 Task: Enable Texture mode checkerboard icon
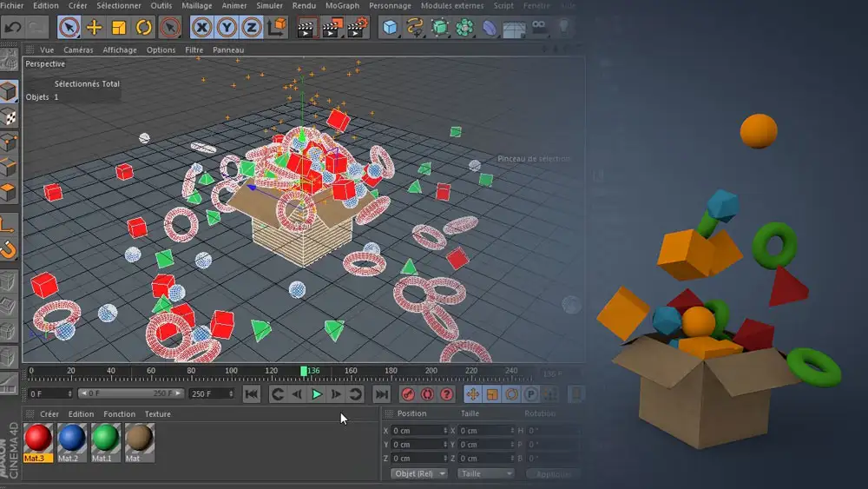click(x=9, y=117)
